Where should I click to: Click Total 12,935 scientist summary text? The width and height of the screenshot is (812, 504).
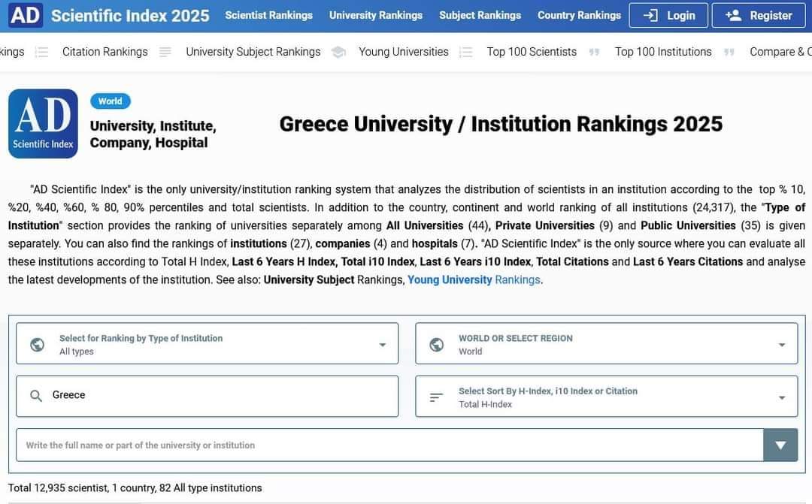pyautogui.click(x=135, y=488)
